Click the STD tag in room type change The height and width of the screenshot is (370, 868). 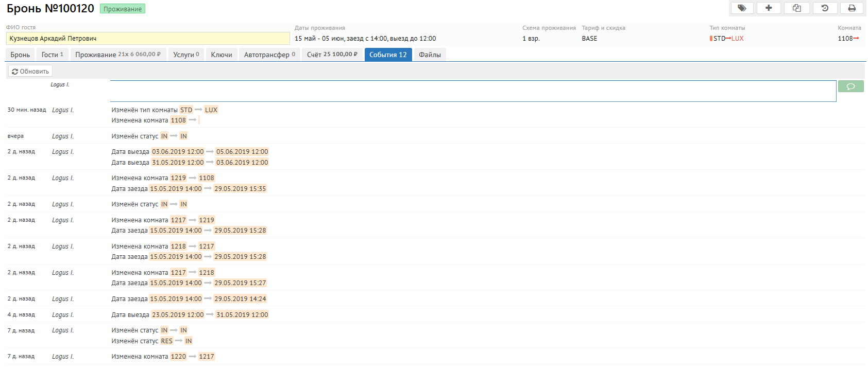tap(186, 110)
